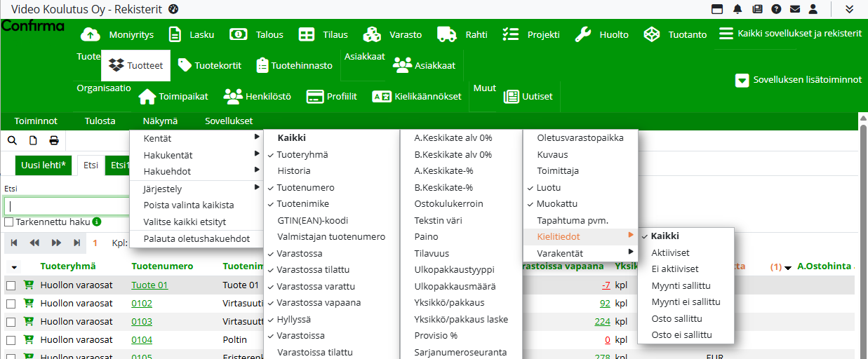Click Palauta oletushakuehdot menu entry

click(196, 238)
